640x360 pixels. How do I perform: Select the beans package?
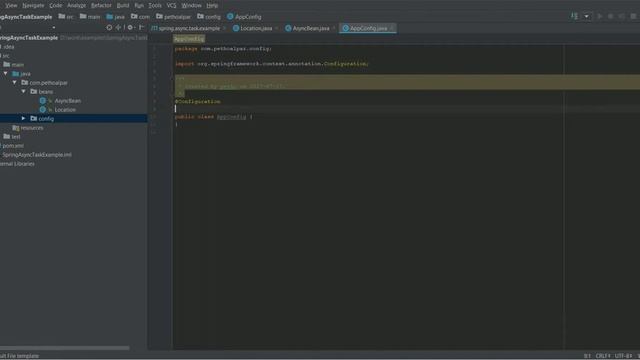pos(41,92)
